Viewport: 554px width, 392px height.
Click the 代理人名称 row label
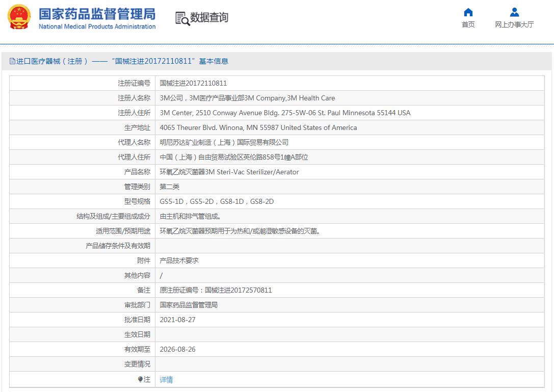click(134, 142)
